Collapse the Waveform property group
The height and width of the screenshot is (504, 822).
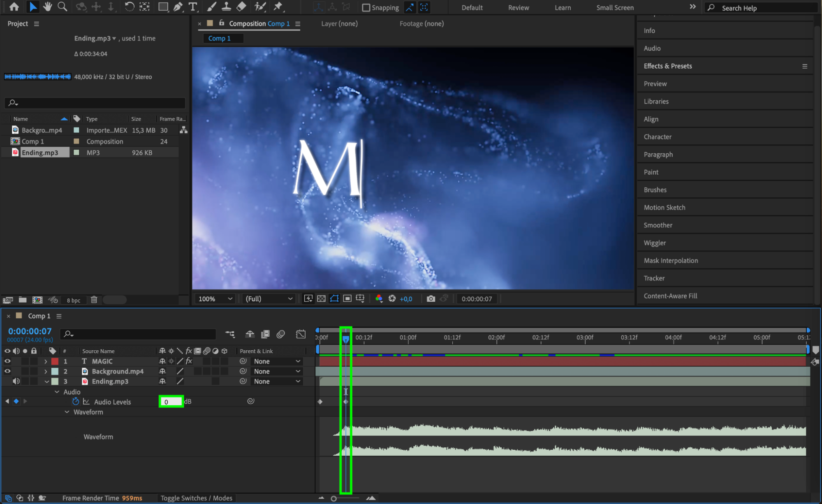point(67,412)
